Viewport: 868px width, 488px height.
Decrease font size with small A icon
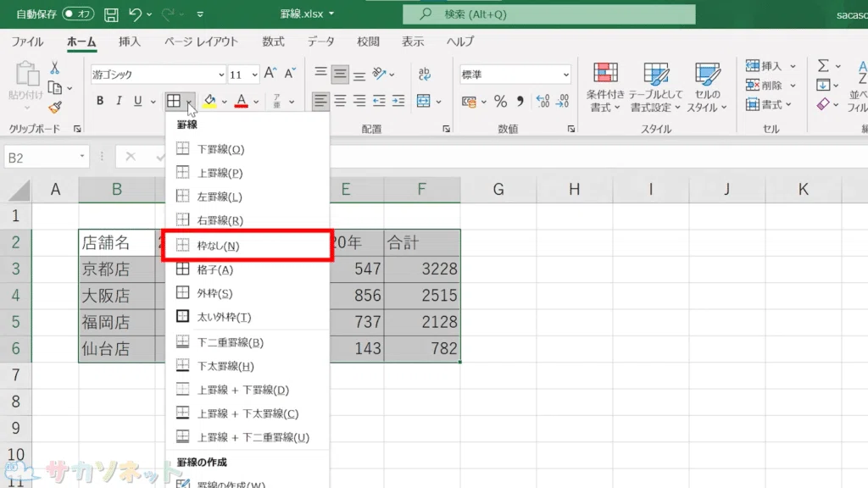[x=290, y=73]
